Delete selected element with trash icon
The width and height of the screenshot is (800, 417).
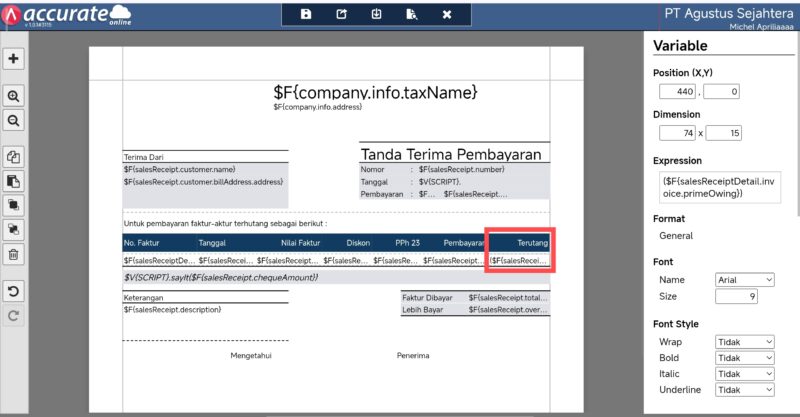pyautogui.click(x=14, y=254)
